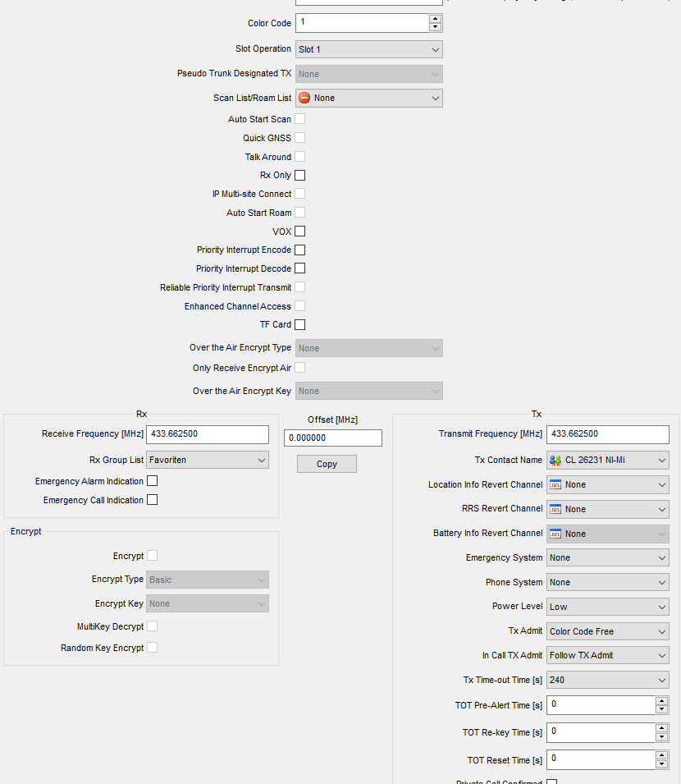Image resolution: width=681 pixels, height=784 pixels.
Task: Click the Offset [MHz] input field
Action: 333,438
